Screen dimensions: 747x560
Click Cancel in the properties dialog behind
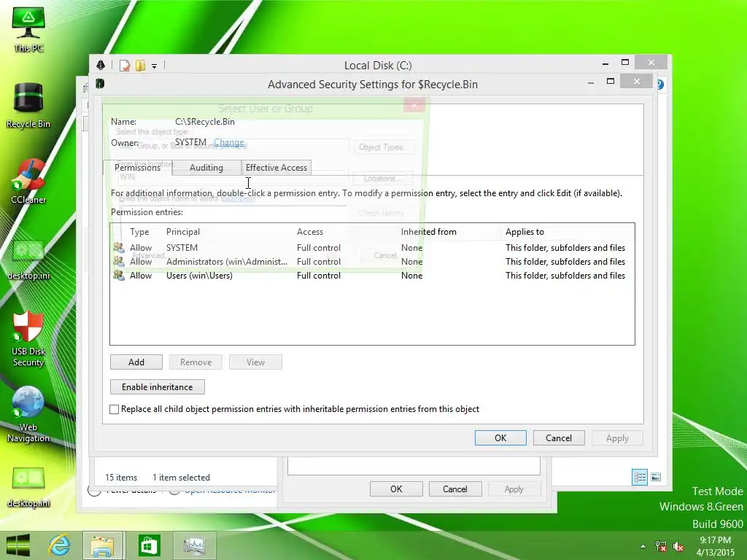(455, 489)
